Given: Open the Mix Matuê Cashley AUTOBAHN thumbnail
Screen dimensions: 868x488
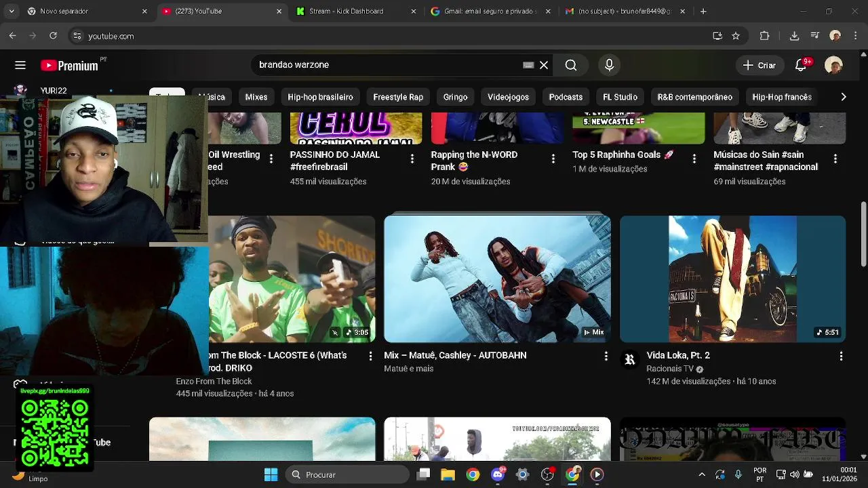Looking at the screenshot, I should point(497,279).
